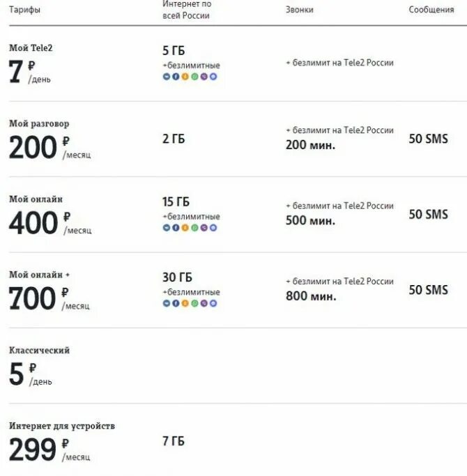
Task: Open the Классический tariff
Action: (x=39, y=351)
